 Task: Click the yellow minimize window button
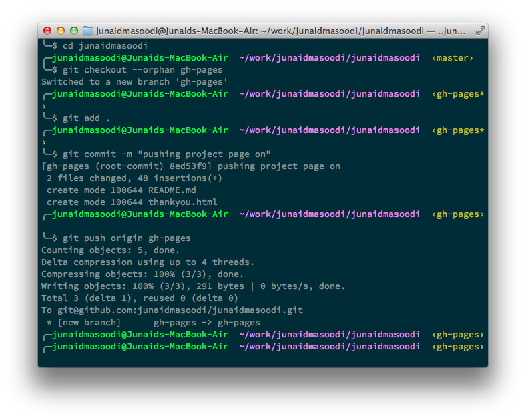[x=61, y=31]
